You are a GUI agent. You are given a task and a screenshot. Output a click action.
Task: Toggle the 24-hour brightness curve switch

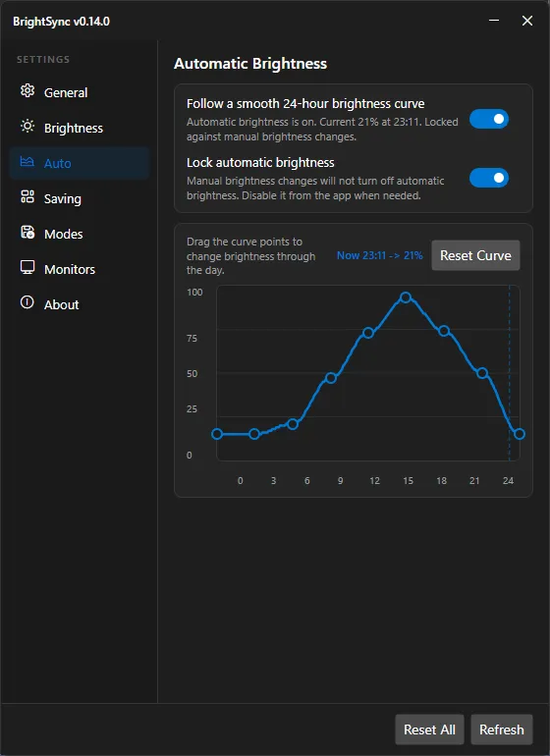tap(489, 119)
